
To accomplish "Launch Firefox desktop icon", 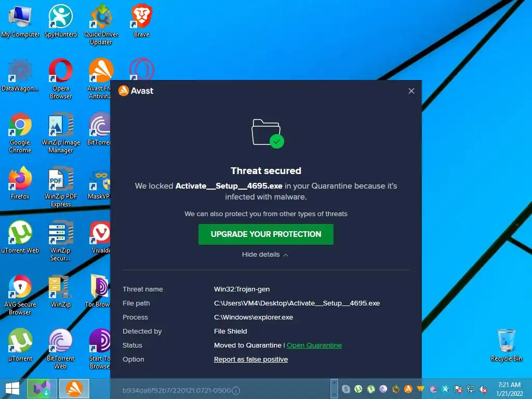I will pos(20,183).
